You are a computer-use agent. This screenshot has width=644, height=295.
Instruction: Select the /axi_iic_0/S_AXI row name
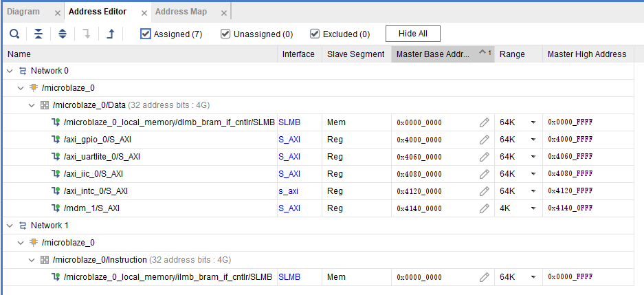[x=93, y=174]
